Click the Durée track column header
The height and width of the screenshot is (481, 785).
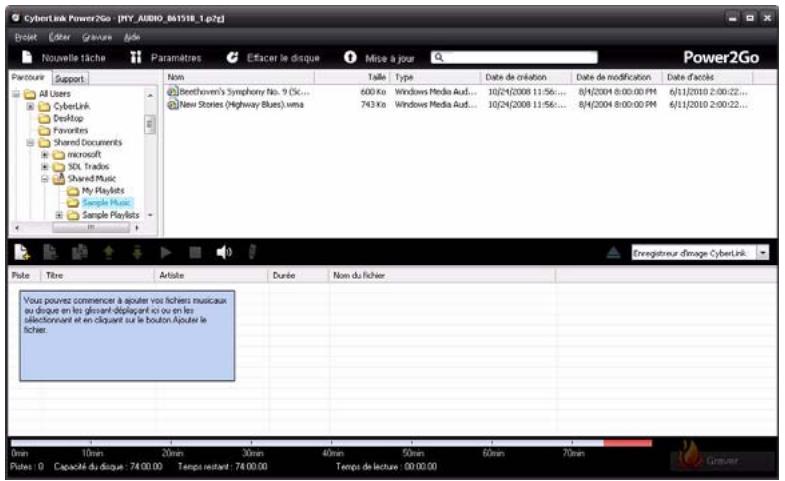298,275
